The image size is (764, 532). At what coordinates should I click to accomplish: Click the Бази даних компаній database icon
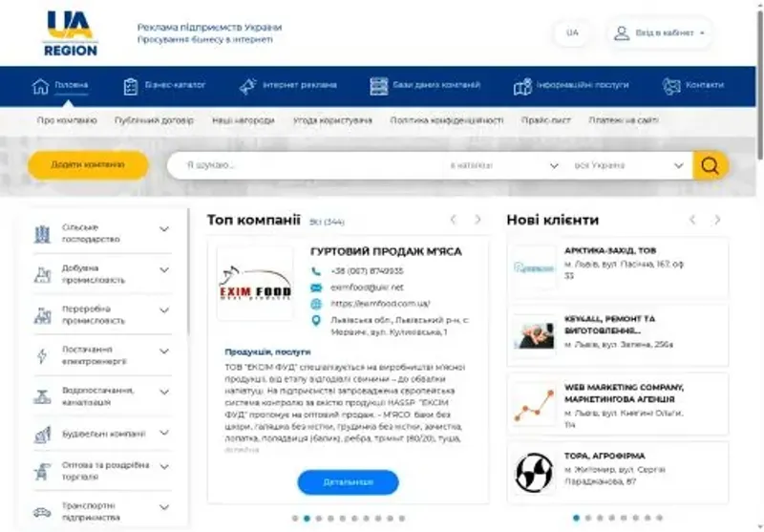click(x=378, y=86)
